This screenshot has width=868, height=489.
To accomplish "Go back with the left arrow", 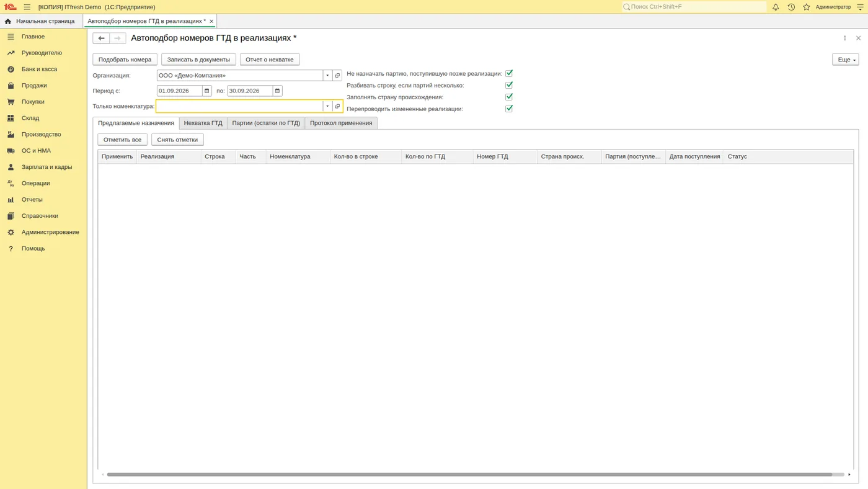I will [x=101, y=38].
